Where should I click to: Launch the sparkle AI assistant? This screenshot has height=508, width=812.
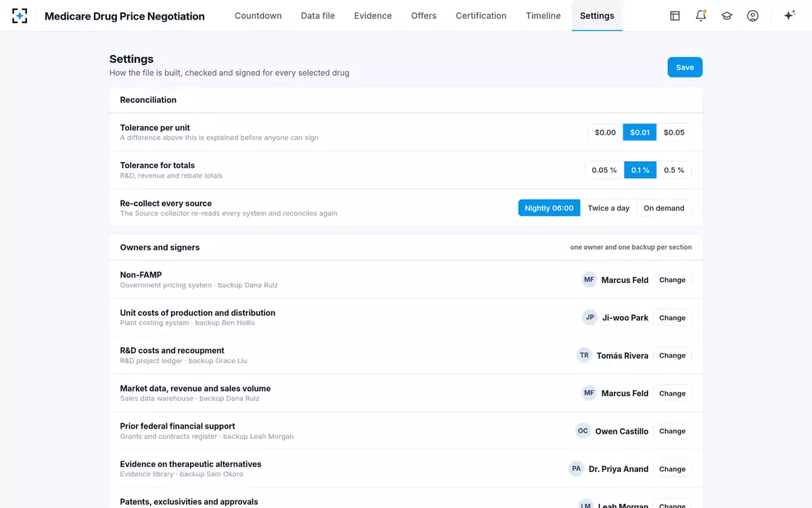(789, 16)
